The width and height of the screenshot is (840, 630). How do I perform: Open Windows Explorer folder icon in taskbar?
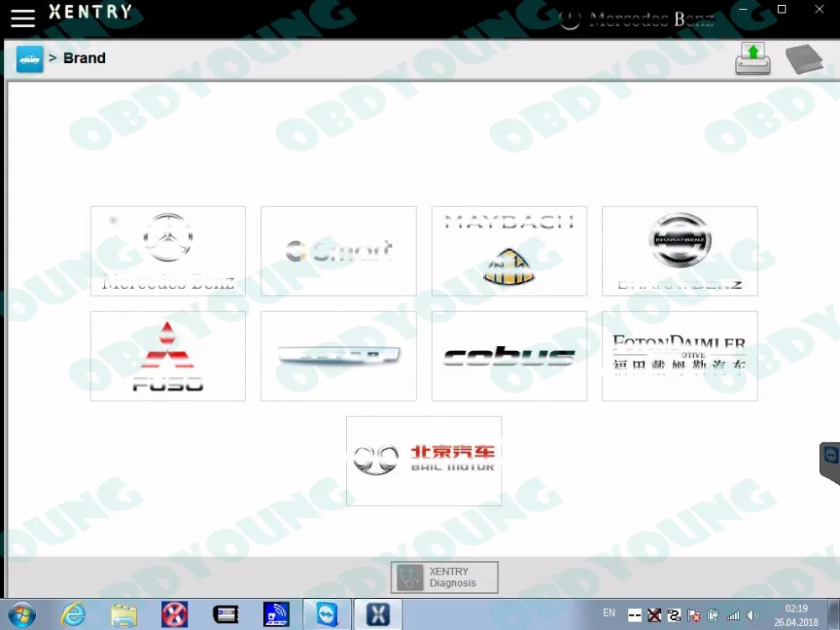pyautogui.click(x=123, y=615)
